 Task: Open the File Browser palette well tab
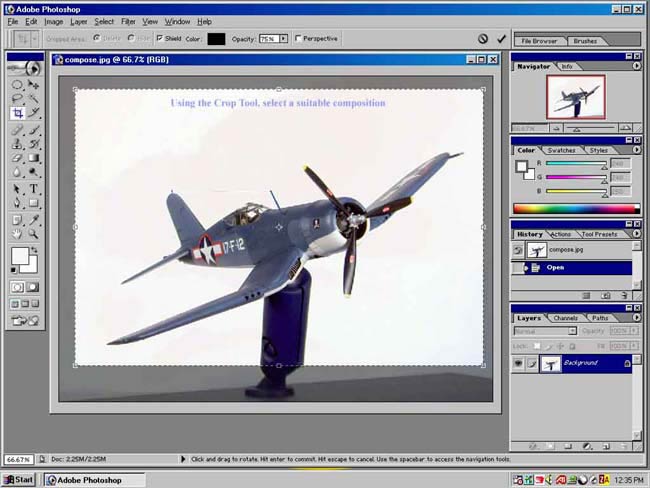pos(539,41)
